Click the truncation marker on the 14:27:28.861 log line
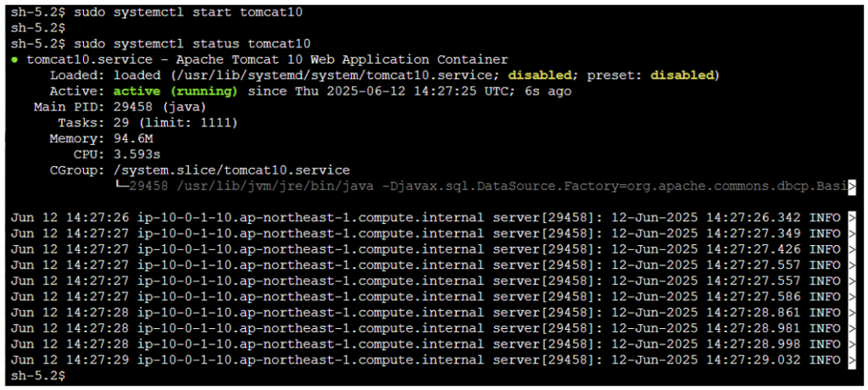 (852, 313)
